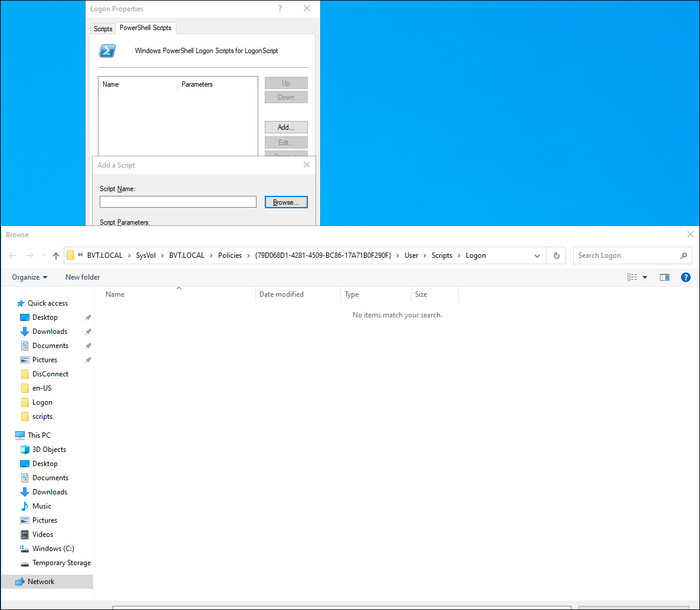This screenshot has width=700, height=610.
Task: Show the preview pane
Action: [x=664, y=277]
